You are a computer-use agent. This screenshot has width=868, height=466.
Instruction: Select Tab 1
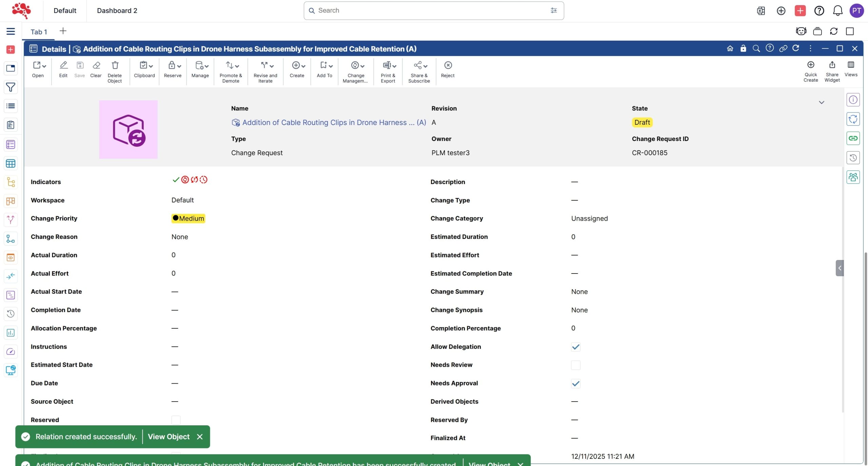click(x=39, y=32)
